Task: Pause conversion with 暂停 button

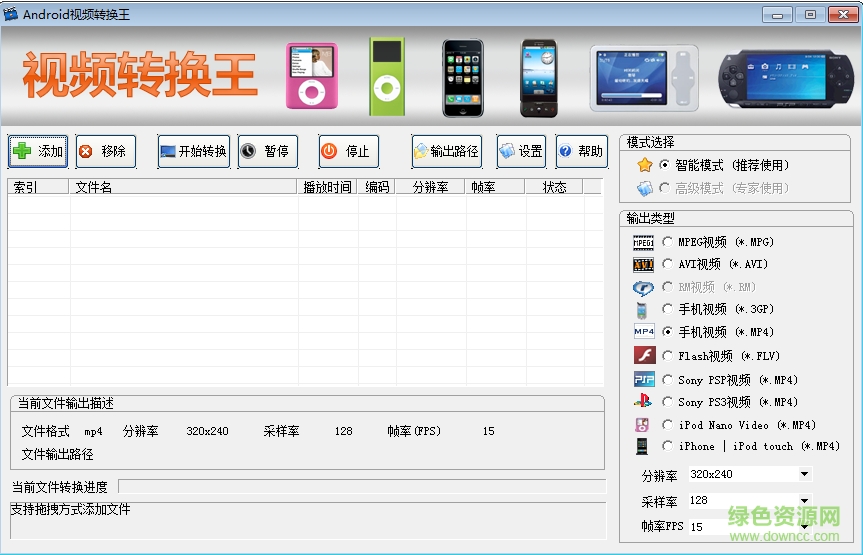Action: coord(268,151)
